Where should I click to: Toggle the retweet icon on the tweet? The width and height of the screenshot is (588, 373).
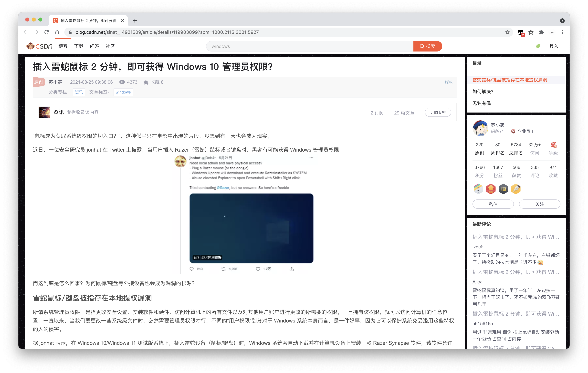coord(224,269)
